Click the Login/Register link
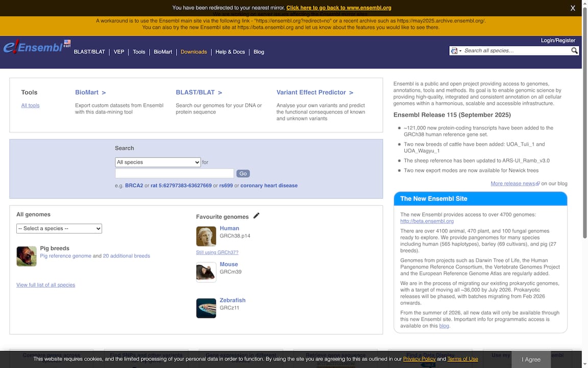 coord(558,40)
